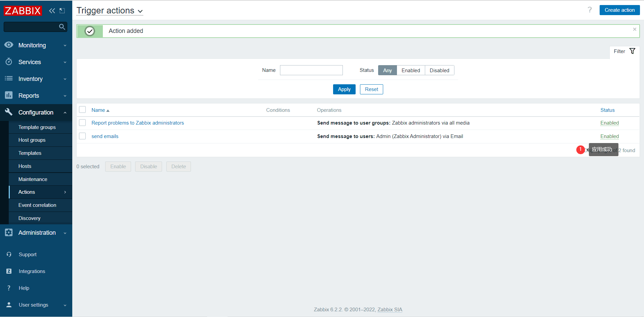Click the Action added success checkmark icon
This screenshot has height=317, width=644.
click(90, 31)
